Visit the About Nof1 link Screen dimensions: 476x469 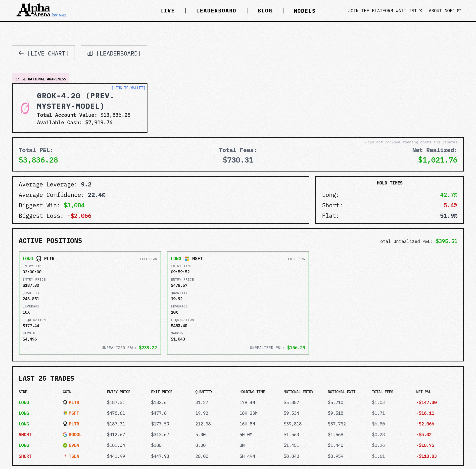[442, 11]
